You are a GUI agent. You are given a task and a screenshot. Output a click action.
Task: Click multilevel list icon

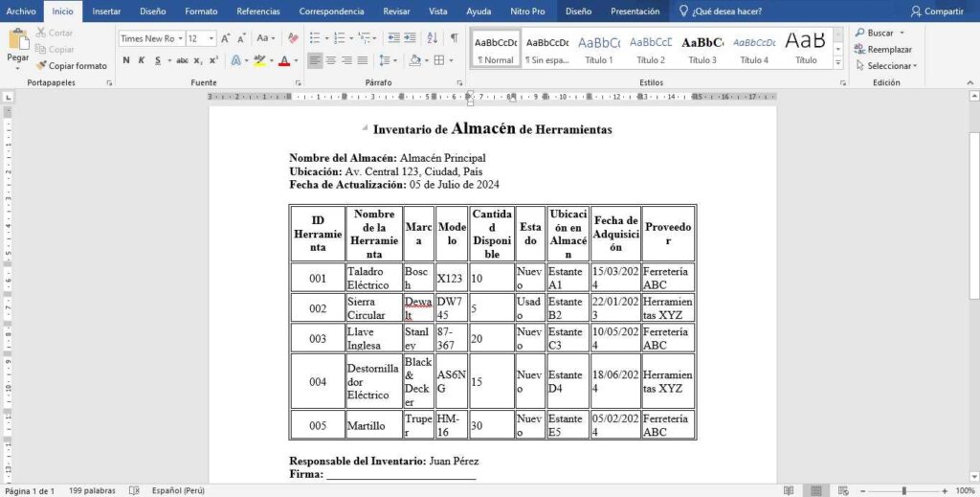(365, 38)
